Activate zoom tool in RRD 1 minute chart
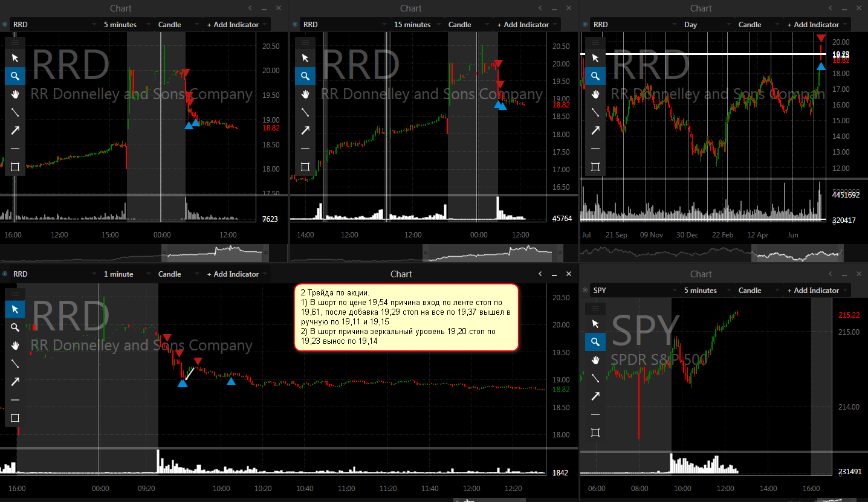 point(15,327)
